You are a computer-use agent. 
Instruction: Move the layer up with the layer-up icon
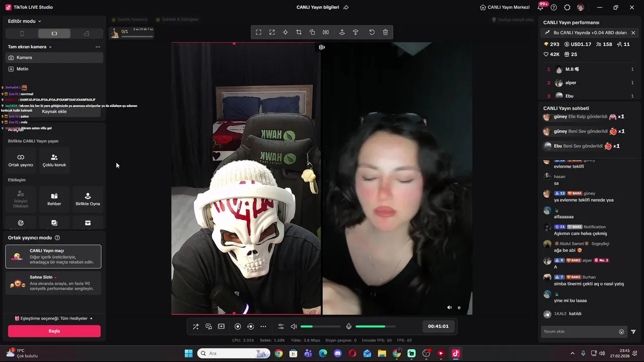[x=342, y=32]
